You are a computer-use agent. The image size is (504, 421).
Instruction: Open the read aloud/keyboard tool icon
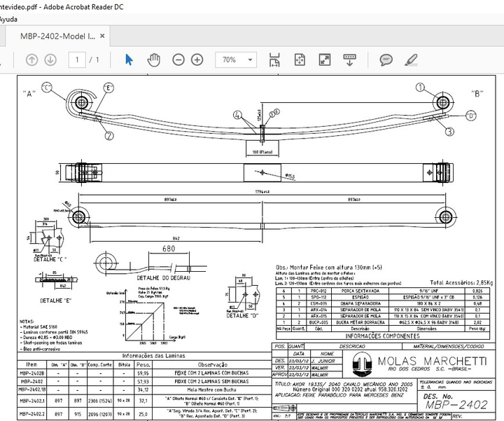348,60
